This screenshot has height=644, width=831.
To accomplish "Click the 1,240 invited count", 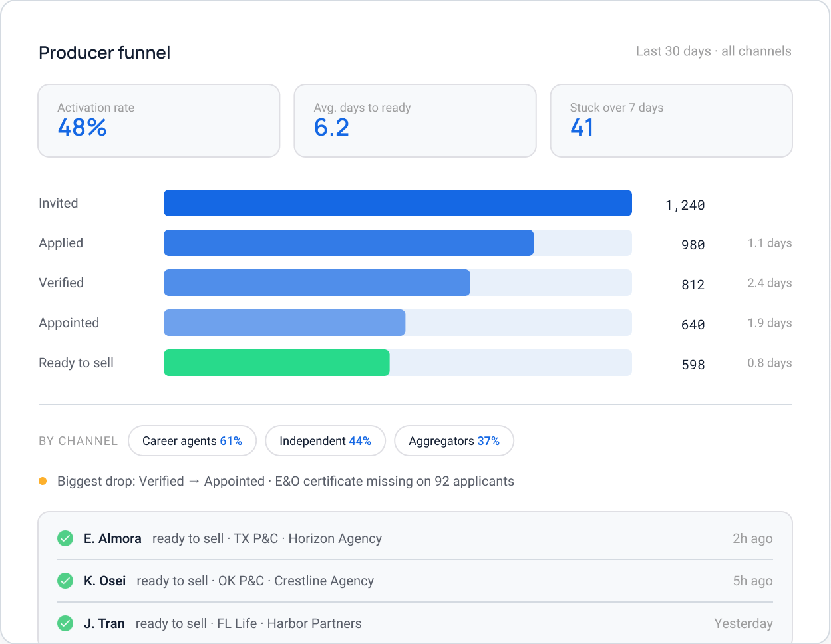I will pos(685,205).
